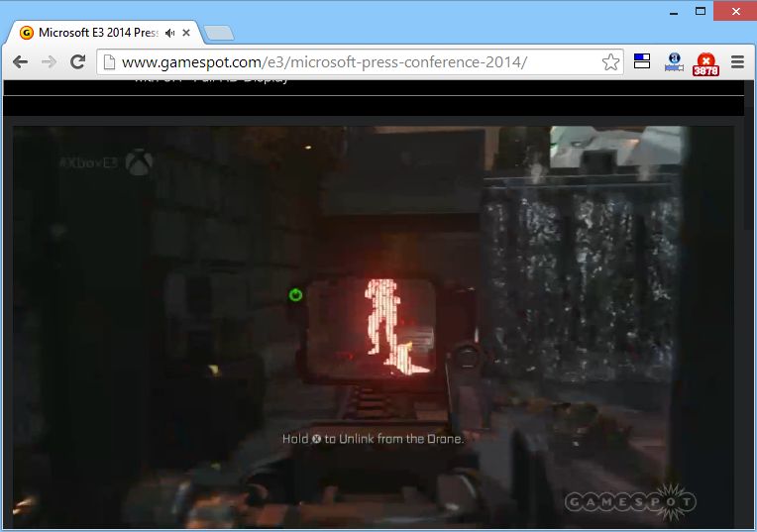Open a new tab
Image resolution: width=757 pixels, height=532 pixels.
(219, 33)
